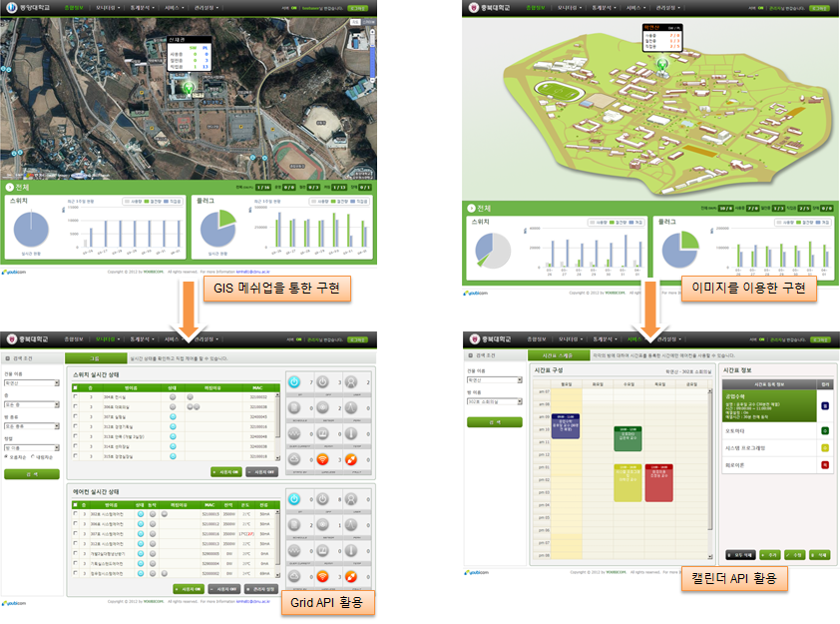Click green location marker on satellite GIS map

(x=188, y=90)
